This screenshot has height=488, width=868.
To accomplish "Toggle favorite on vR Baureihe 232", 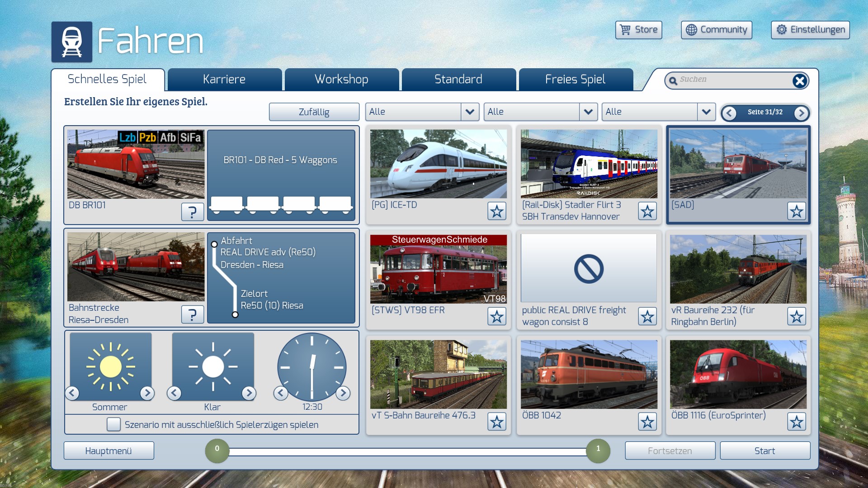I will [x=796, y=316].
